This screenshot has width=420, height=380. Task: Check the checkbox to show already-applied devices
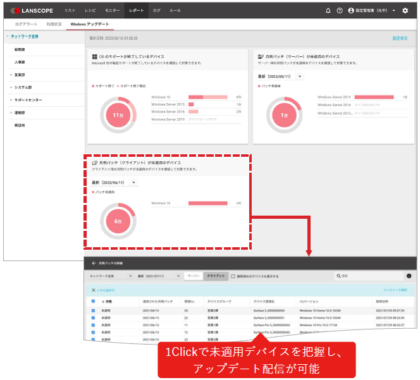[233, 276]
